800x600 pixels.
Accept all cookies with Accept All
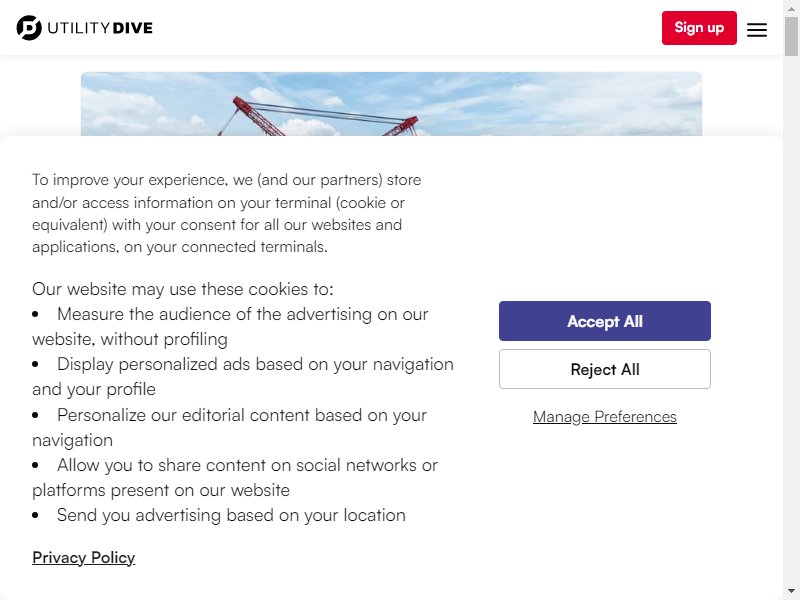(605, 321)
